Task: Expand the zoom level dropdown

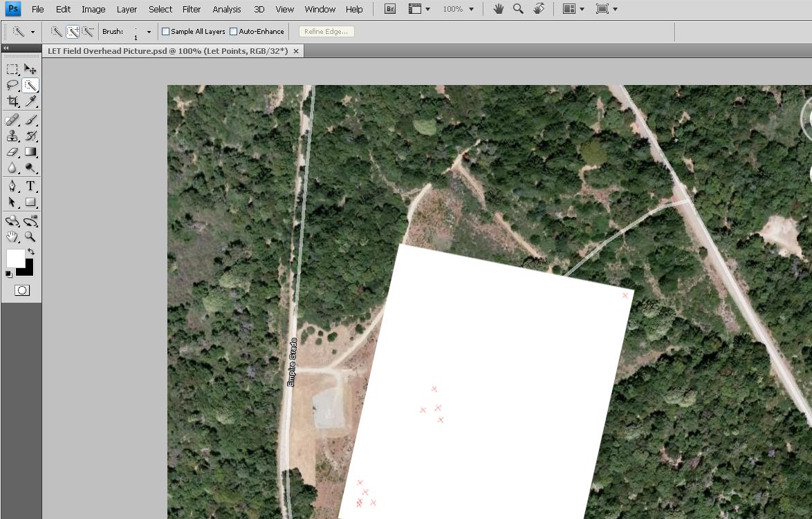Action: [471, 10]
